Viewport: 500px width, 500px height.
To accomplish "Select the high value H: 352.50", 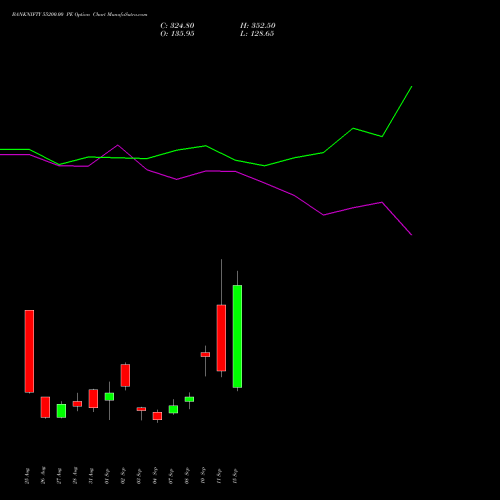I will pyautogui.click(x=258, y=26).
